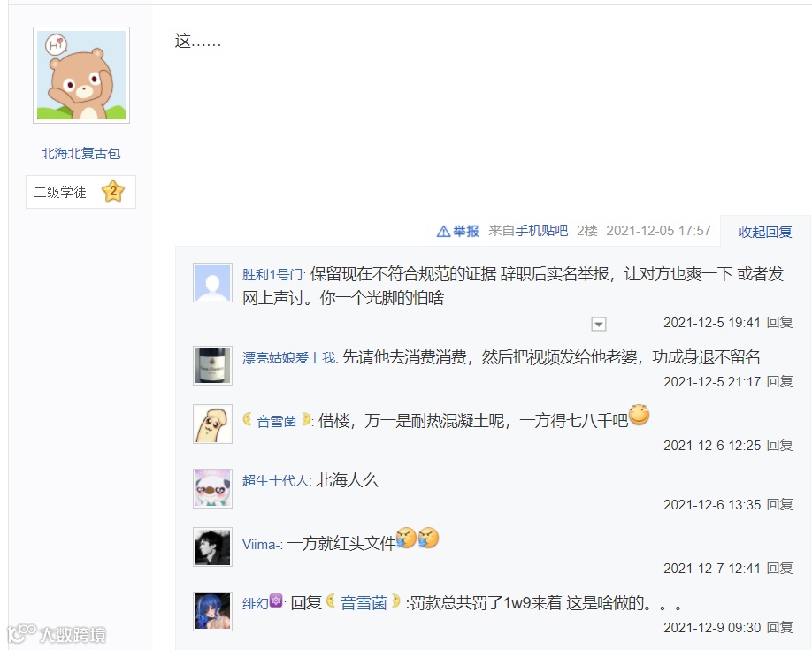
Task: Open Viima- user profile link
Action: click(261, 545)
